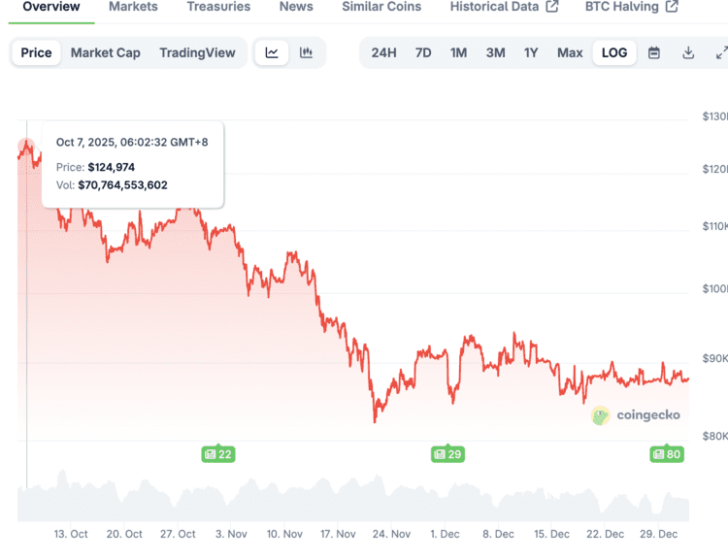
Task: Switch to TradingView chart
Action: (197, 52)
